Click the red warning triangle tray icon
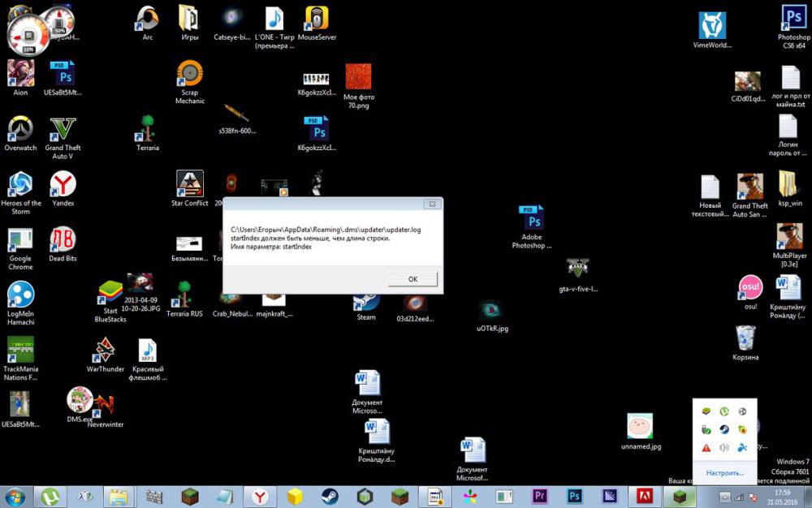 706,447
